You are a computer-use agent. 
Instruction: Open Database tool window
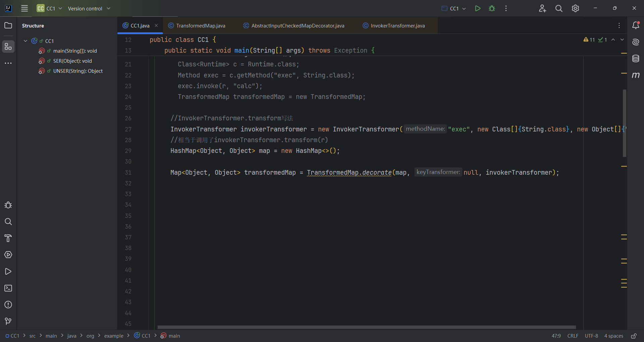coord(636,59)
